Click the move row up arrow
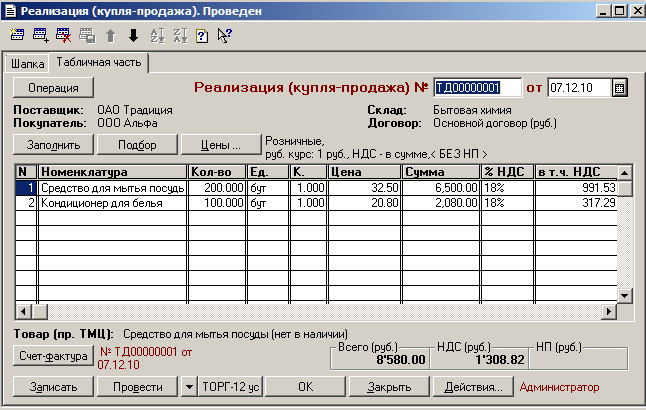The image size is (646, 410). [110, 35]
